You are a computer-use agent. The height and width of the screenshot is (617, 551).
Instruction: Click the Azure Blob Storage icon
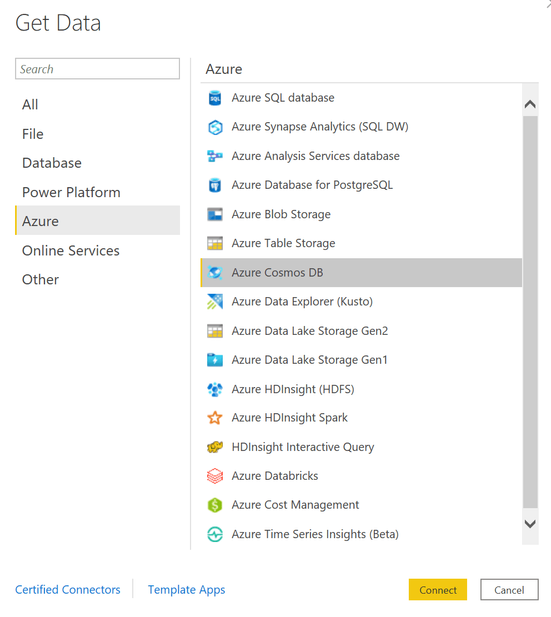pos(215,214)
